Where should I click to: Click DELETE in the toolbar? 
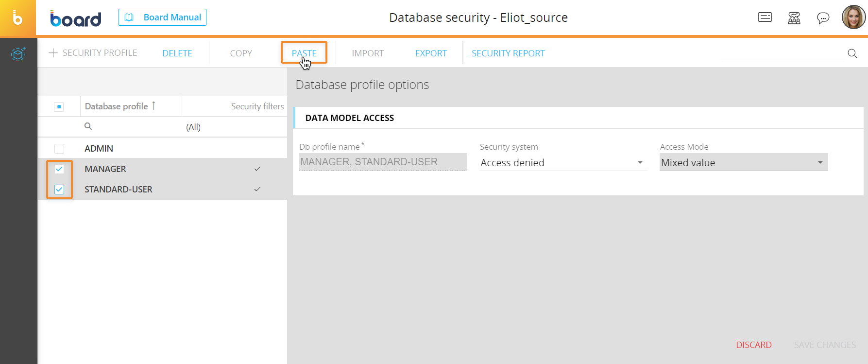(177, 53)
